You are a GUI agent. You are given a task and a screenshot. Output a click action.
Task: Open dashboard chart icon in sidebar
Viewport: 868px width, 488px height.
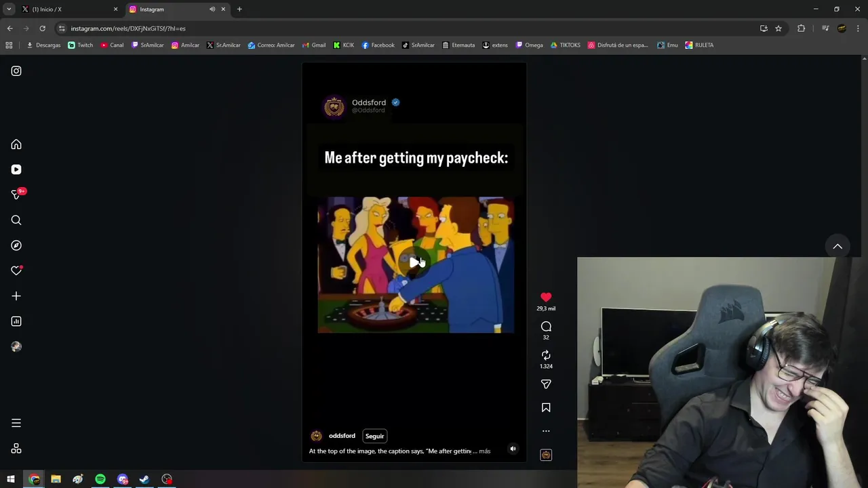click(x=16, y=321)
